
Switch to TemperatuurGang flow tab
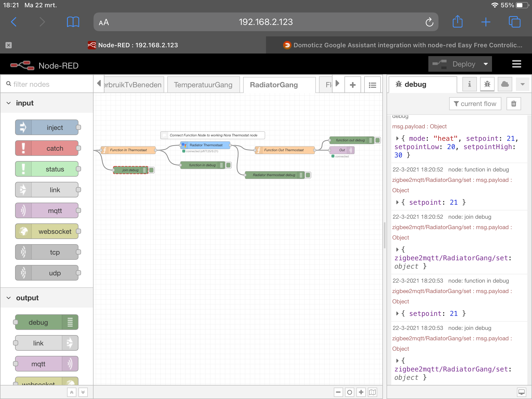pyautogui.click(x=203, y=85)
